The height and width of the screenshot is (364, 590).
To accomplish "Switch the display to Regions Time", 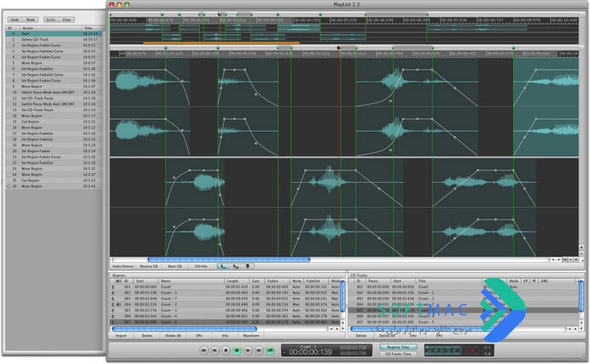I will 398,347.
